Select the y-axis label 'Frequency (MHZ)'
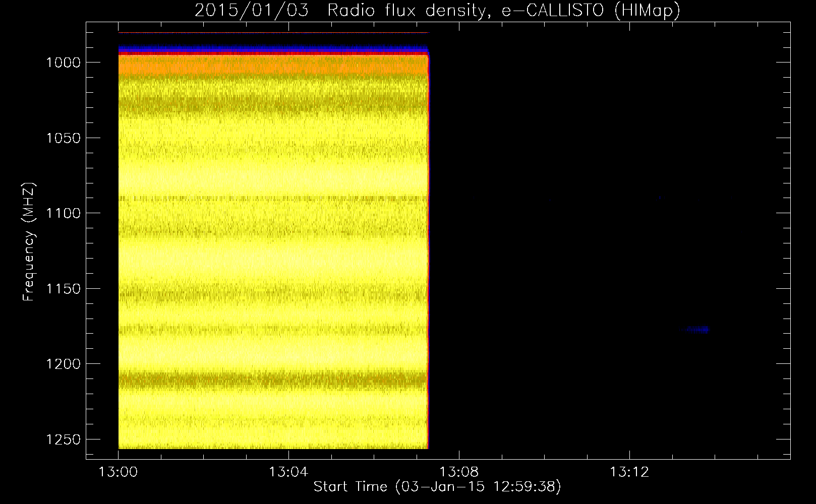 coord(29,242)
